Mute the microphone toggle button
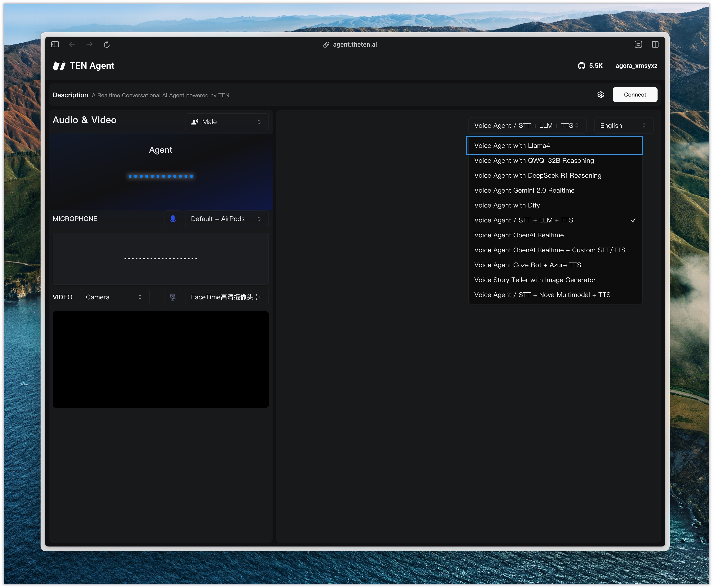Viewport: 713px width, 588px height. 173,219
